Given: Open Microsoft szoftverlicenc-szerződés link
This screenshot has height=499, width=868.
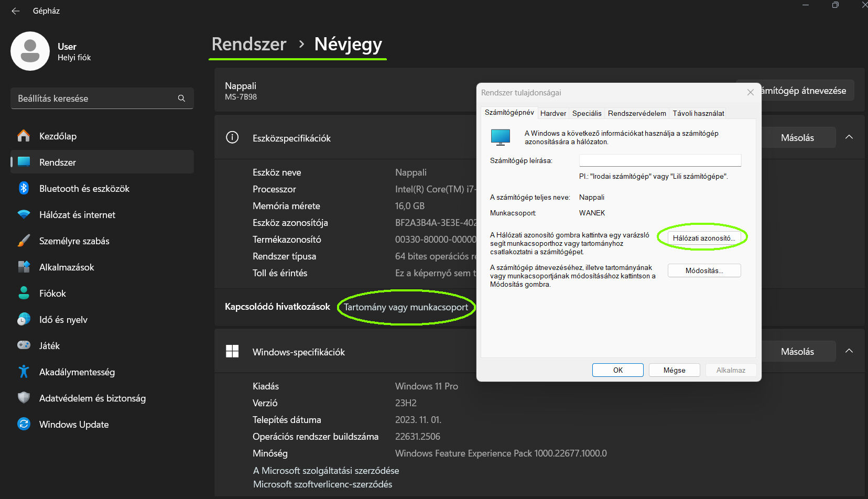Looking at the screenshot, I should [322, 484].
